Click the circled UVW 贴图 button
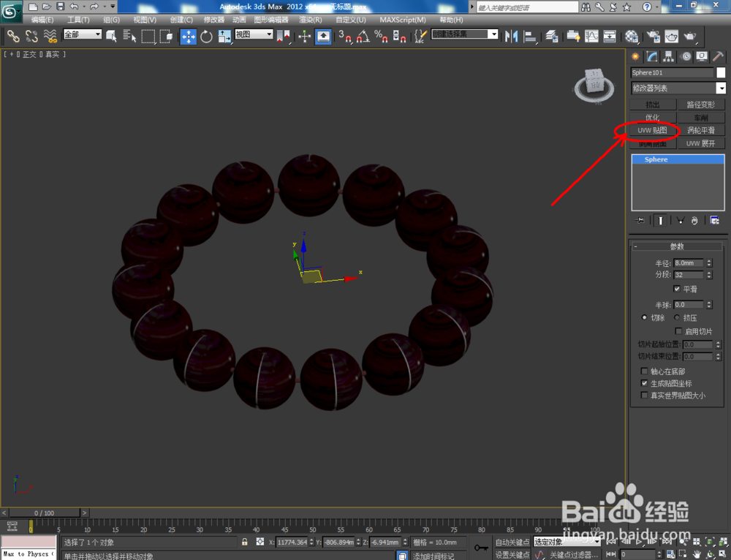Screen dimensions: 731x560 [x=651, y=130]
